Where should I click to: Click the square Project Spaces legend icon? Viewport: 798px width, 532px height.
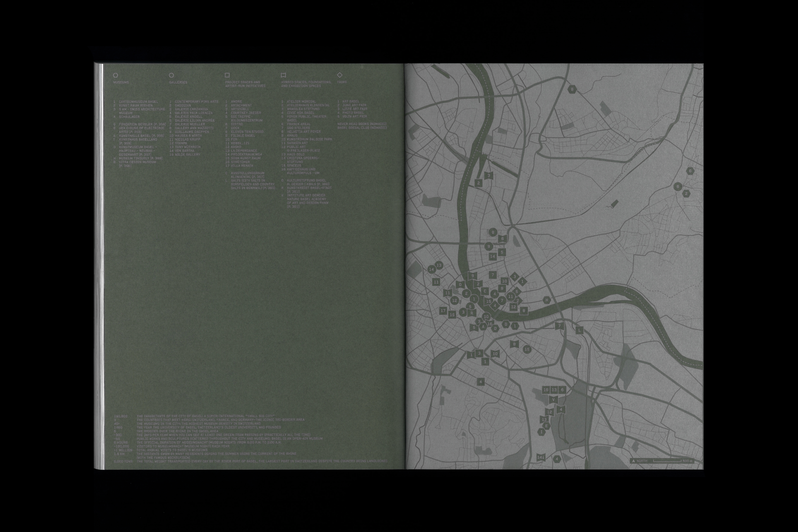tap(227, 75)
